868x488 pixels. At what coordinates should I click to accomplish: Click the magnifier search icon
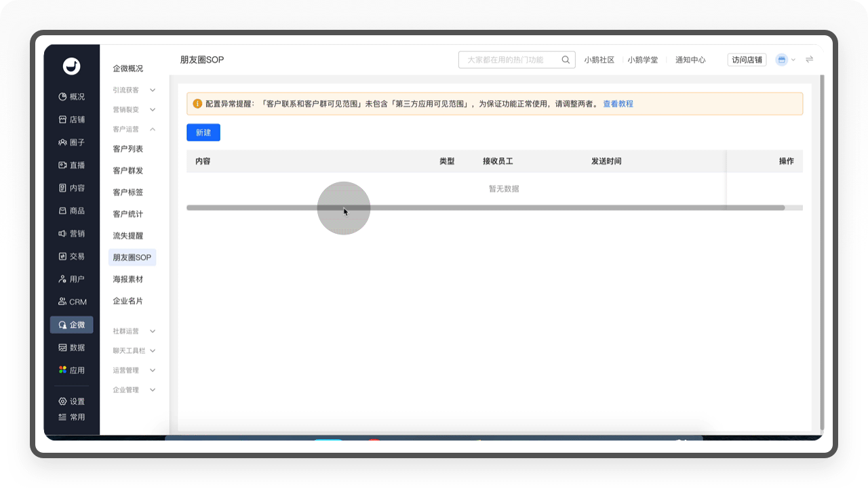coord(566,60)
